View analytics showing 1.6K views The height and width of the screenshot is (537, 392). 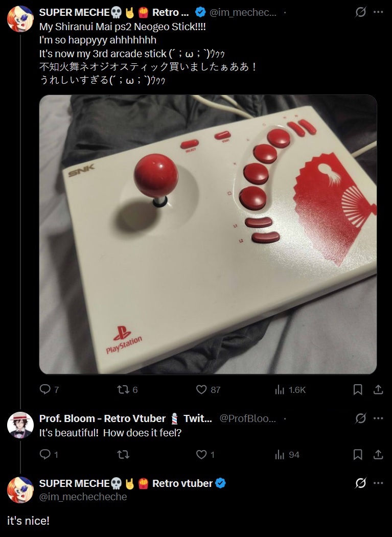click(290, 389)
